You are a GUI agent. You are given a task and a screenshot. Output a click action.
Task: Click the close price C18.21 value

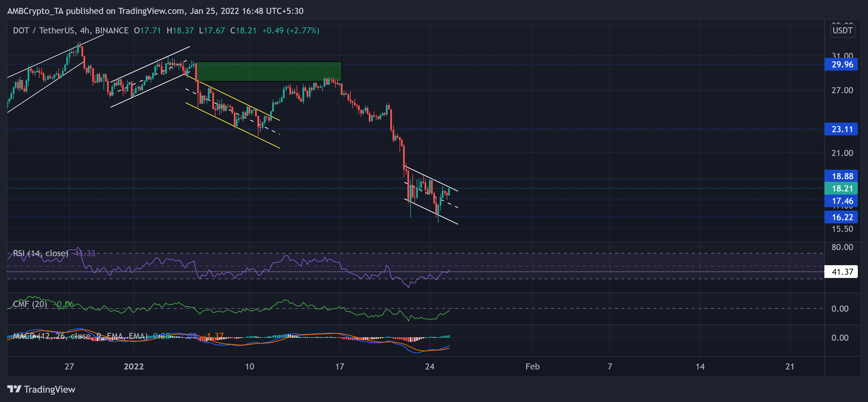tap(243, 30)
